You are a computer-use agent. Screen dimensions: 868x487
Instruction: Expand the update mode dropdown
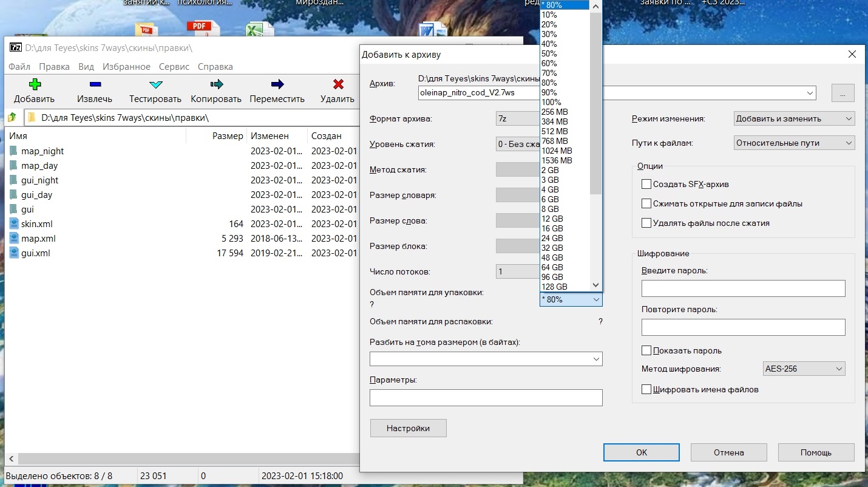[794, 118]
